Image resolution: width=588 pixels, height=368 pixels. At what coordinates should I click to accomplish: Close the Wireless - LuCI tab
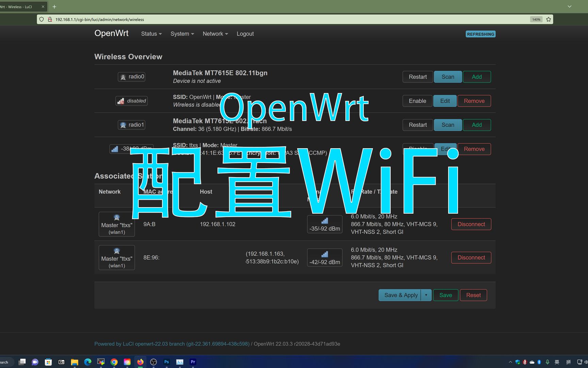[x=43, y=7]
